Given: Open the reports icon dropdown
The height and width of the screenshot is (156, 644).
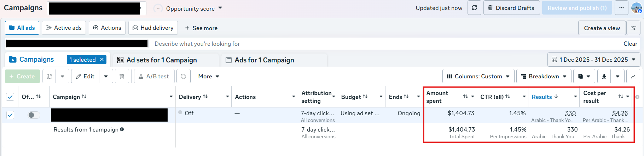Looking at the screenshot, I should pos(584,76).
